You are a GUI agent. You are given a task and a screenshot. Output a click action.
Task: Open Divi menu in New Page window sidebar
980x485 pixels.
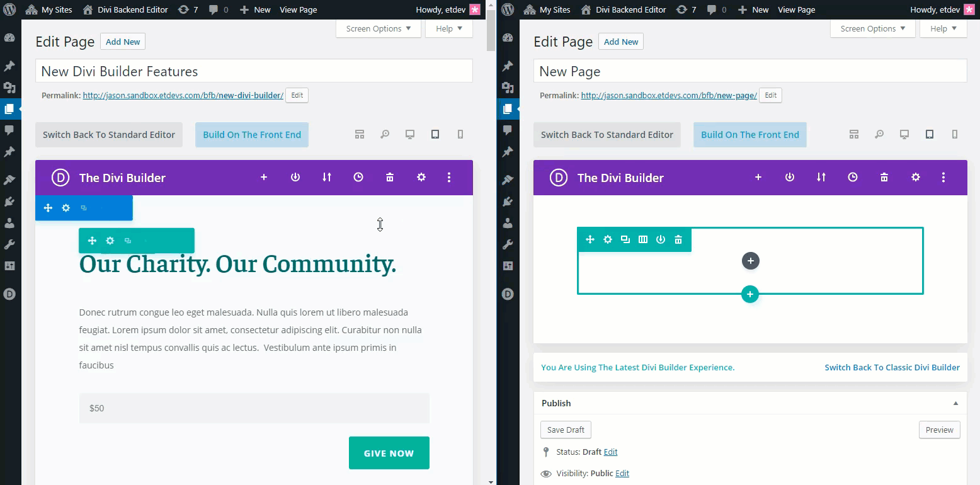tap(508, 294)
